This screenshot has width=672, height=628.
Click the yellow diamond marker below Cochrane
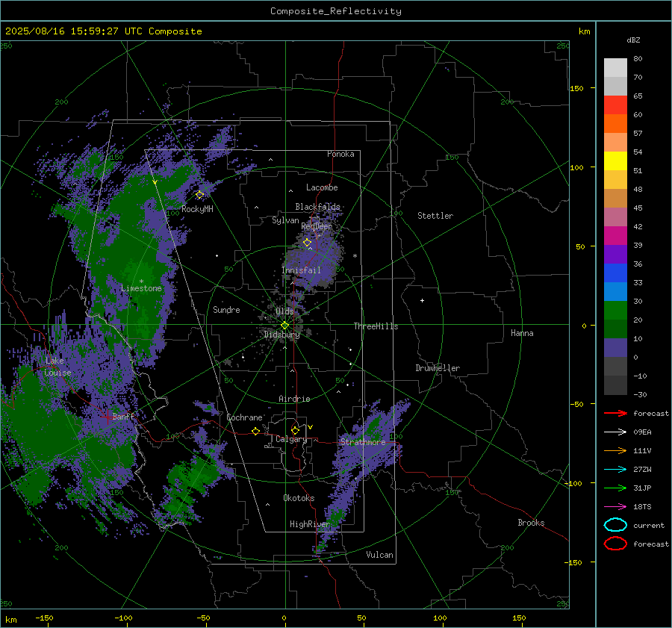tap(256, 431)
